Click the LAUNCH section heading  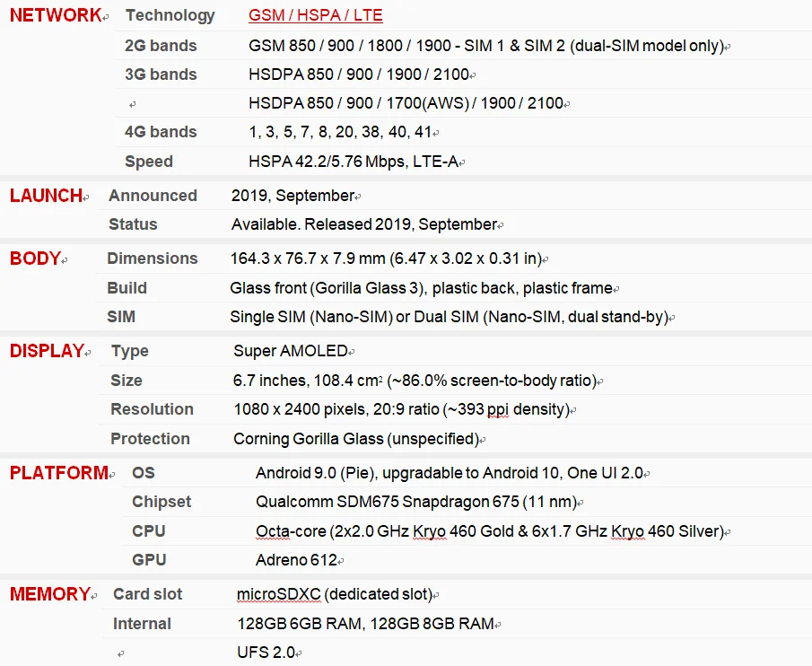[x=46, y=196]
